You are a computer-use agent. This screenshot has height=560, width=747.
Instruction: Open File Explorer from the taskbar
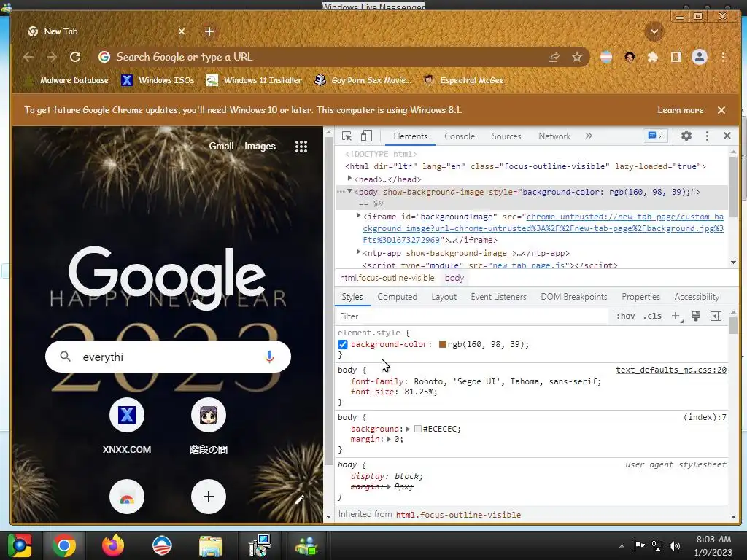(x=211, y=545)
